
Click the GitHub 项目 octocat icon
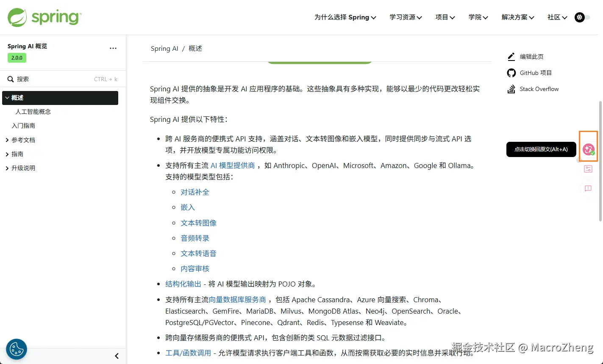pos(511,73)
